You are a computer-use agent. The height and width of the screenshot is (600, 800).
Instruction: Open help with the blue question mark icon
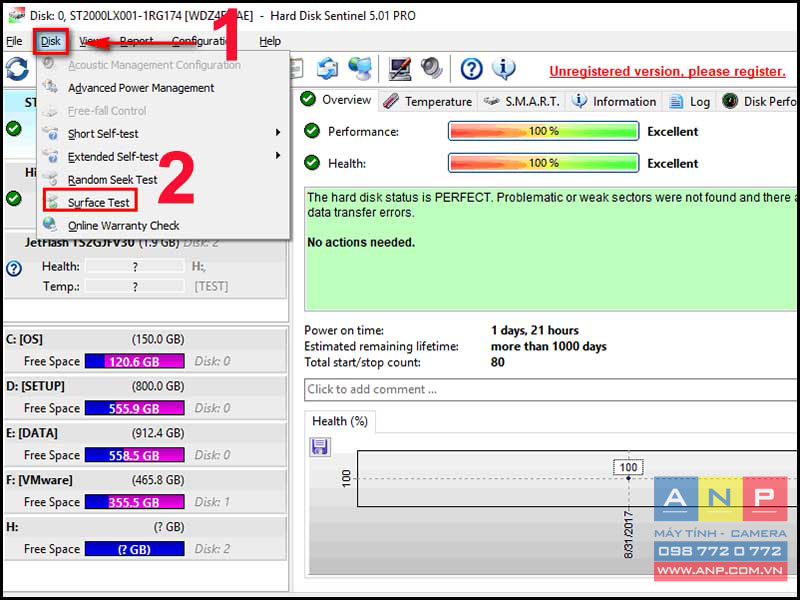point(471,69)
